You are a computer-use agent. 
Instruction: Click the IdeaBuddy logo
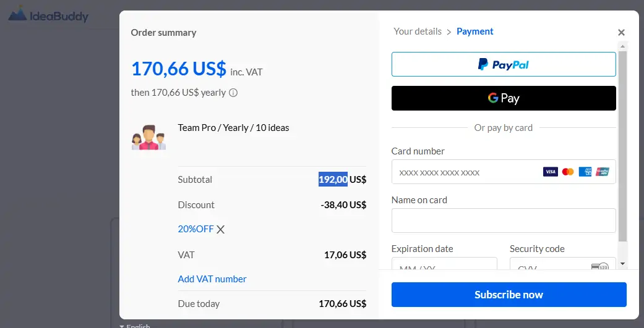click(48, 15)
